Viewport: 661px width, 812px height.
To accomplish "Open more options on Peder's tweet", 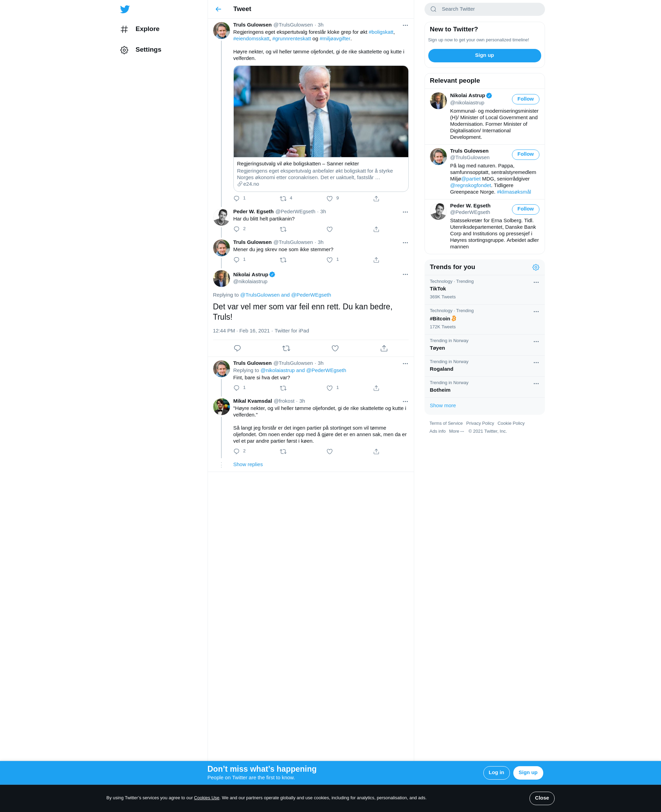I will [x=405, y=212].
